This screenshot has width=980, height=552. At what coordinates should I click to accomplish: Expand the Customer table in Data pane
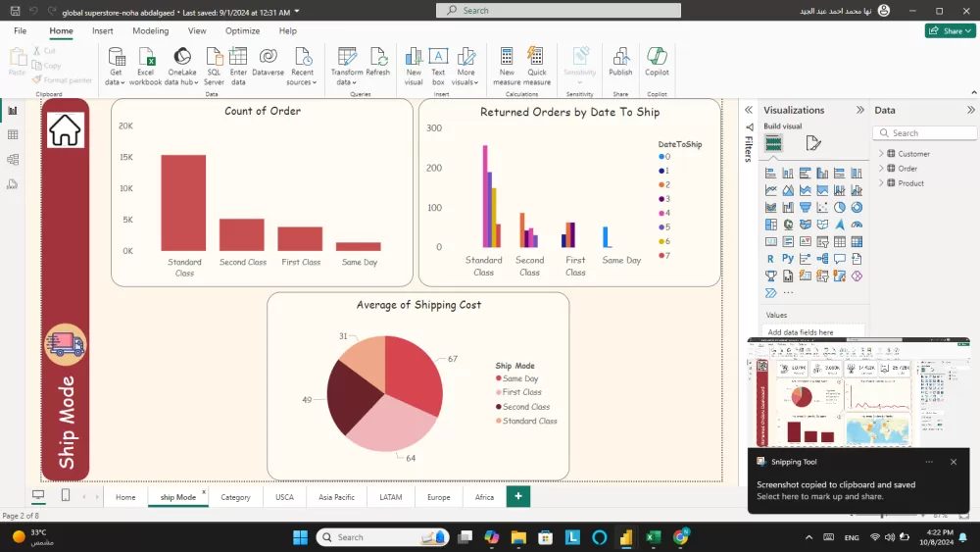click(x=881, y=154)
